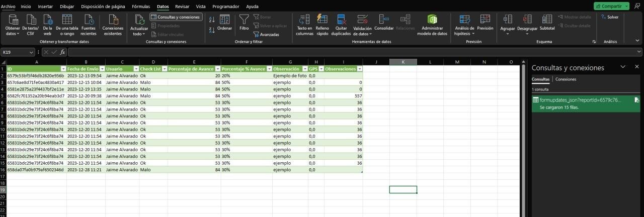This screenshot has height=217, width=644.
Task: Toggle the Consultas y conexiones pane button
Action: point(176,17)
